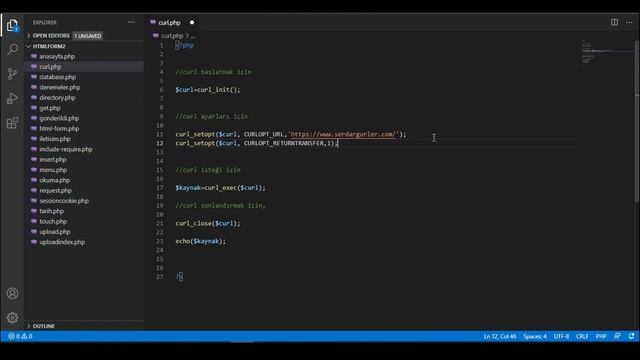The height and width of the screenshot is (360, 640).
Task: Click the URL string https://www.serdargurler.com/
Action: coord(343,134)
